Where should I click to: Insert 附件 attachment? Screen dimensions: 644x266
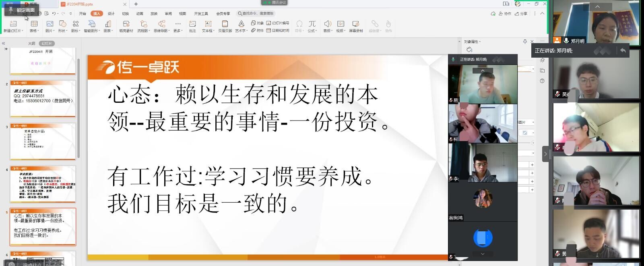coord(258,30)
